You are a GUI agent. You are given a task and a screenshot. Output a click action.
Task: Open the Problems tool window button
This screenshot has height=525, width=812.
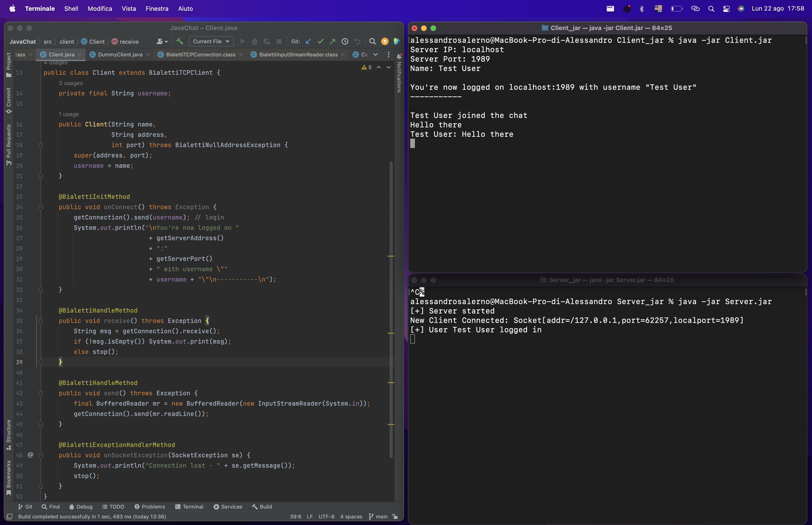150,507
